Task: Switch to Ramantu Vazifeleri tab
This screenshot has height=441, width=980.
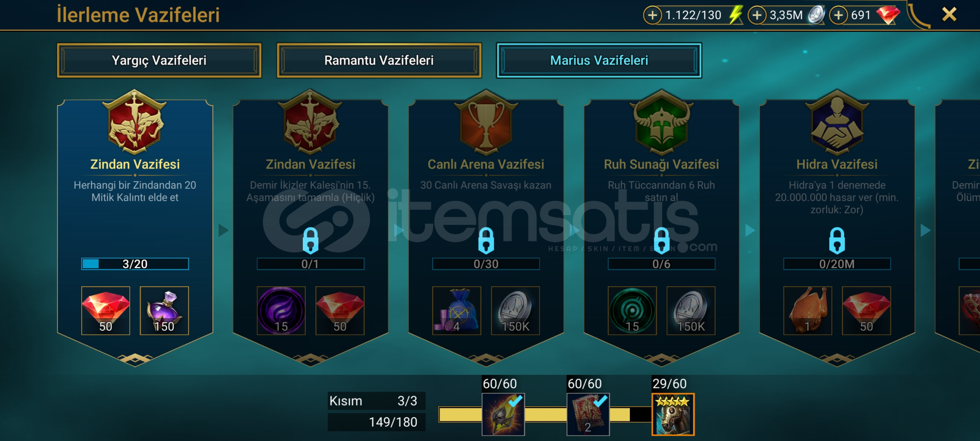Action: coord(379,60)
